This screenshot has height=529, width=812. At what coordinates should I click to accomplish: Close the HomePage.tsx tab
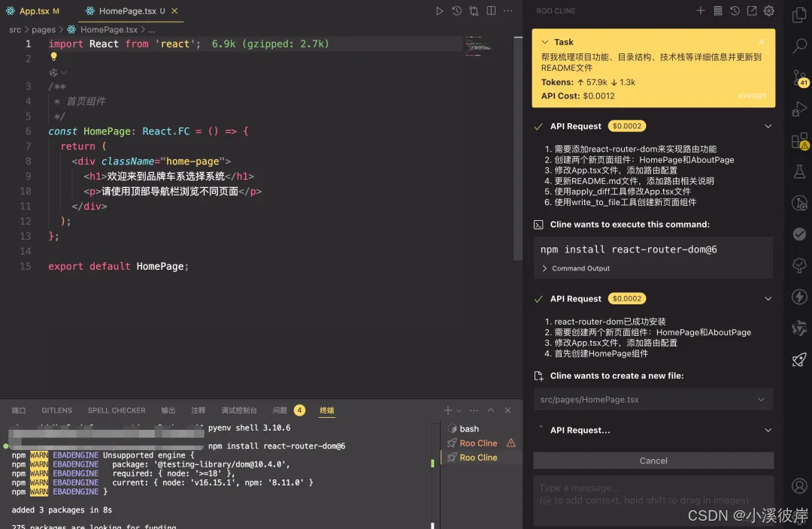point(174,11)
